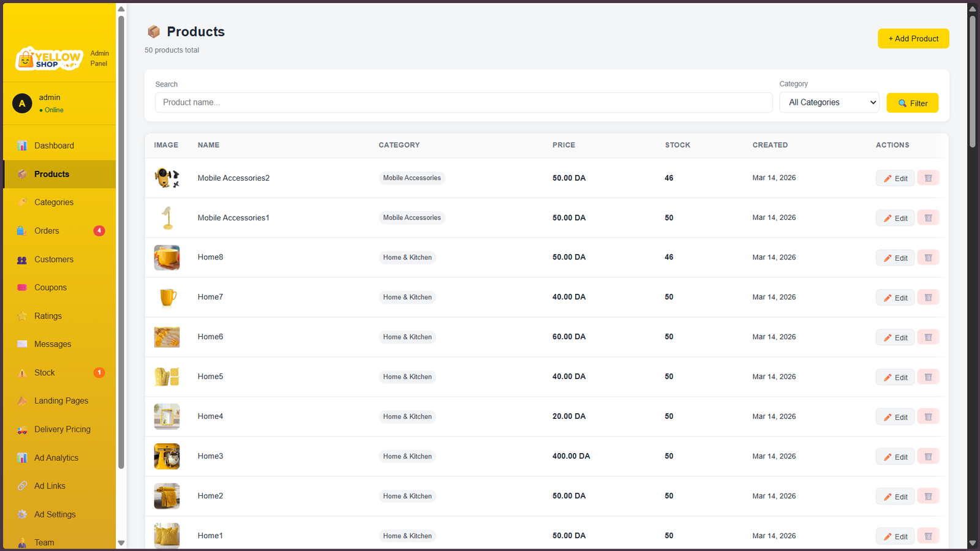The width and height of the screenshot is (980, 551).
Task: Edit the Home8 product
Action: 895,258
